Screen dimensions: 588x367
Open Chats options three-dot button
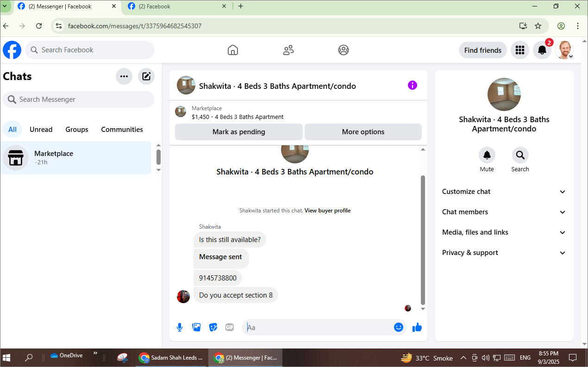(124, 76)
